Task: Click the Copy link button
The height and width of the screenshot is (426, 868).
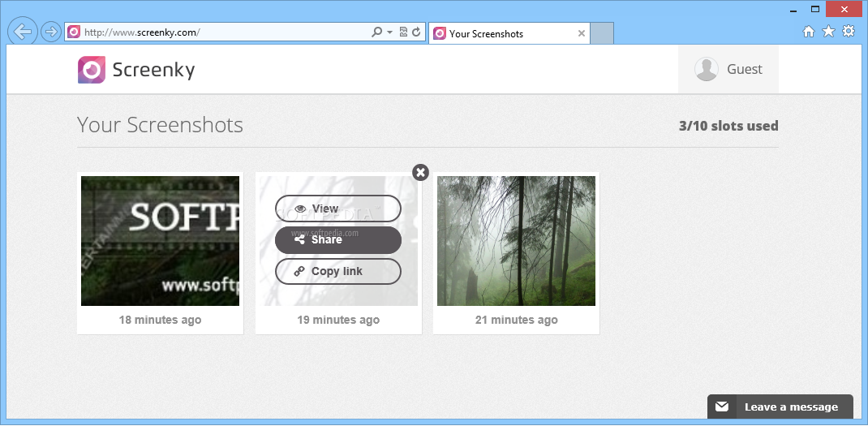Action: tap(338, 272)
